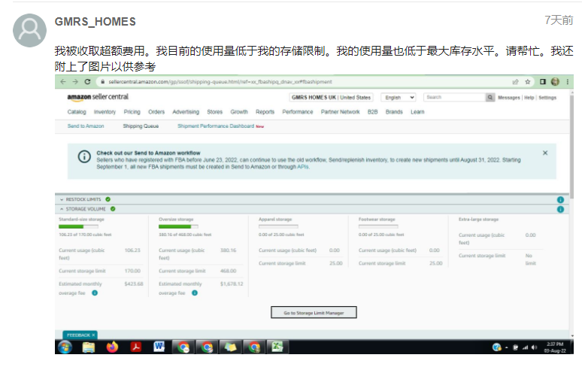Open Microsoft Word from the taskbar

click(x=159, y=347)
